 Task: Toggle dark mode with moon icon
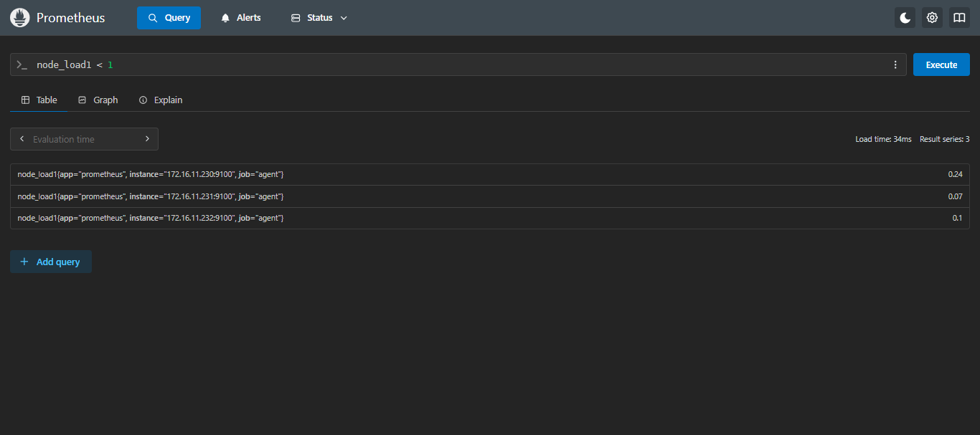tap(905, 18)
